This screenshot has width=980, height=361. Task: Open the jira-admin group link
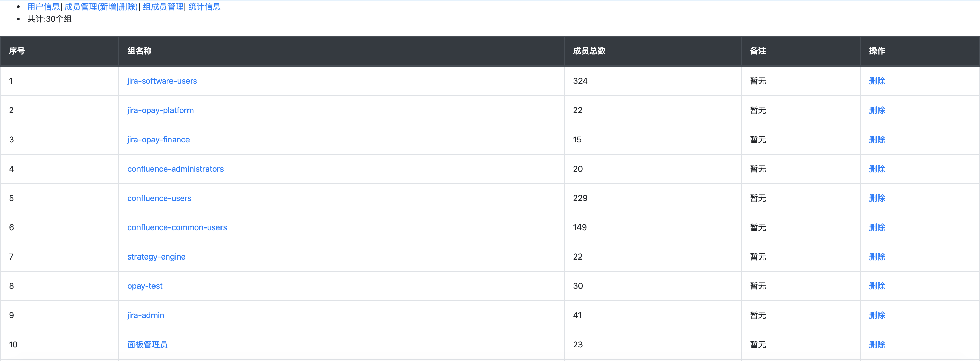click(x=145, y=316)
